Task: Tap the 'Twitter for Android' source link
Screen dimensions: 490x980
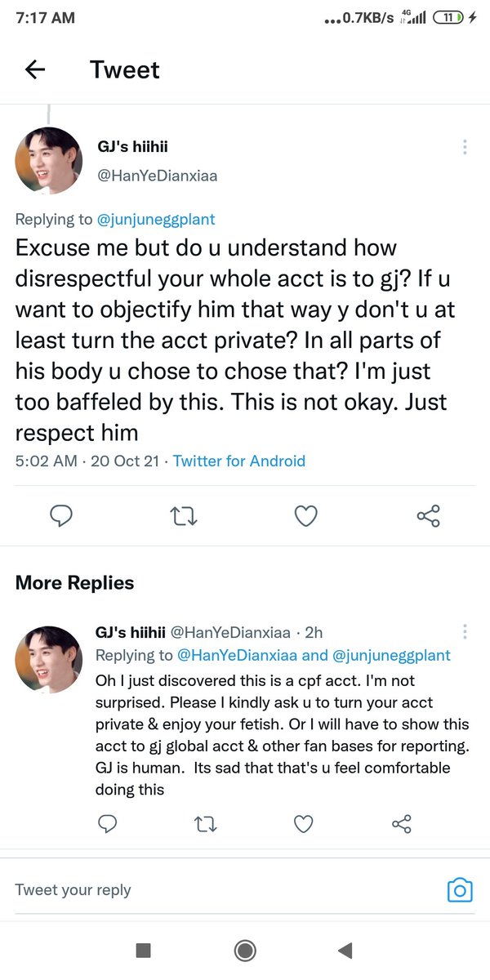Action: coord(238,461)
